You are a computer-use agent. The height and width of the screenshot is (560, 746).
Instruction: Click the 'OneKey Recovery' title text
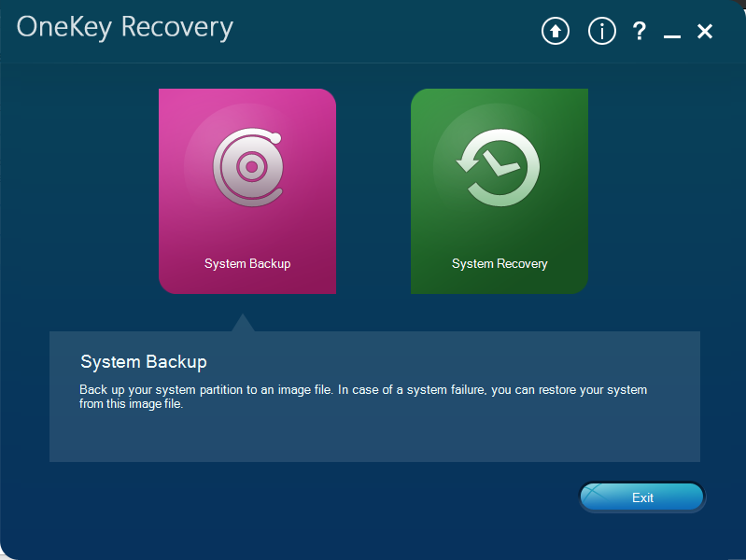[x=125, y=27]
